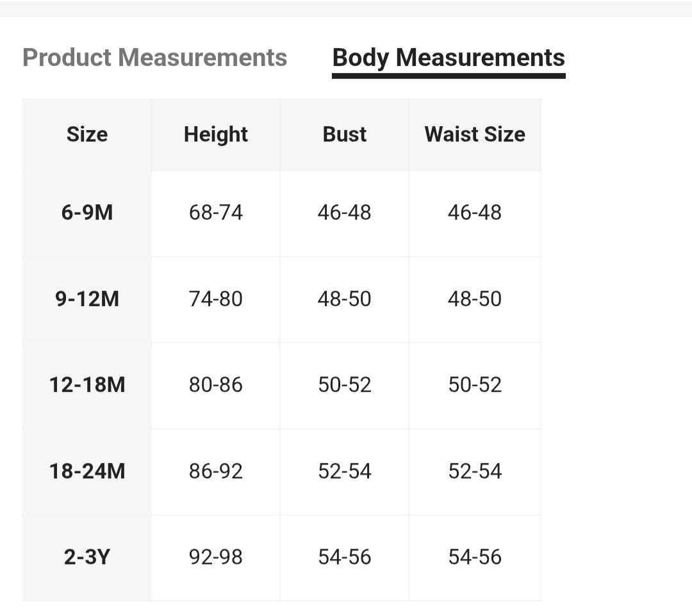Click the Size column header
Viewport: 692px width, 616px height.
pyautogui.click(x=87, y=134)
